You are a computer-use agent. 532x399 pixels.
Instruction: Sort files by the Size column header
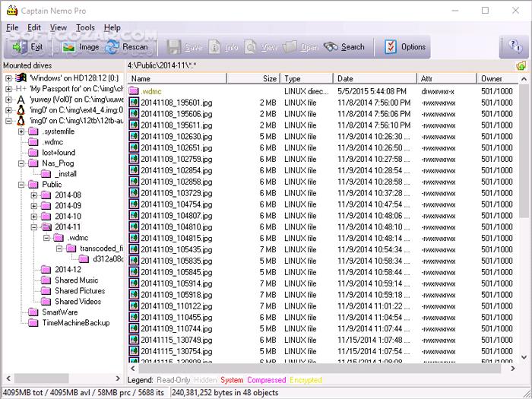269,78
